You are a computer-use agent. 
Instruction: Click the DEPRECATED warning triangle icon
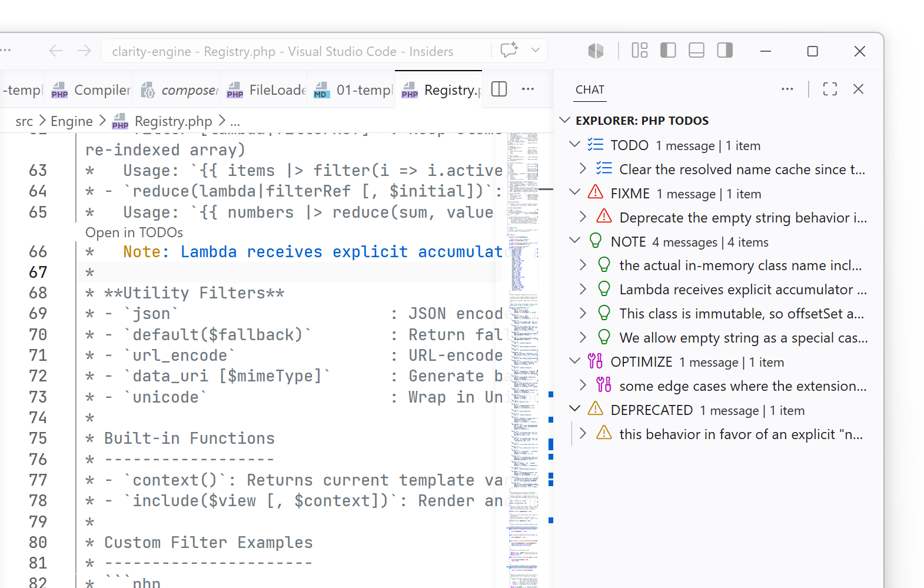click(596, 410)
